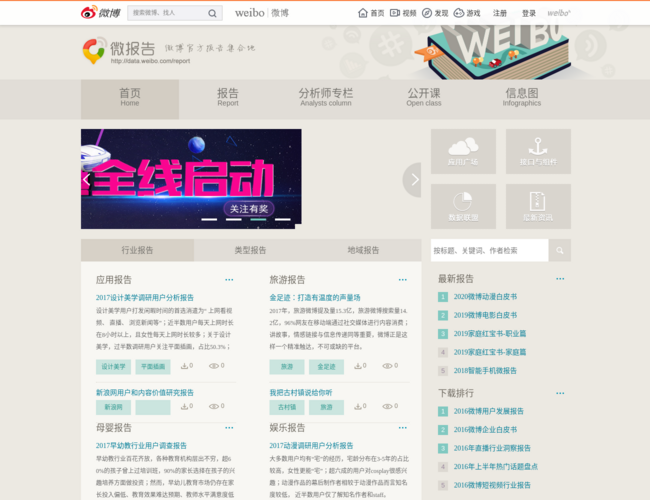
Task: Click 注册 register link
Action: pos(500,13)
